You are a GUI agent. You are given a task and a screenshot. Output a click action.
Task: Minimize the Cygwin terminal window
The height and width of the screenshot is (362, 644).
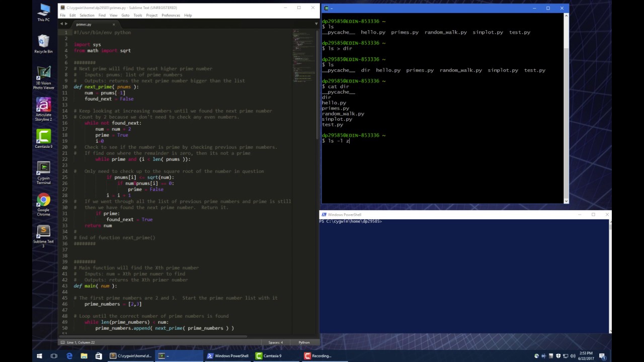point(534,8)
